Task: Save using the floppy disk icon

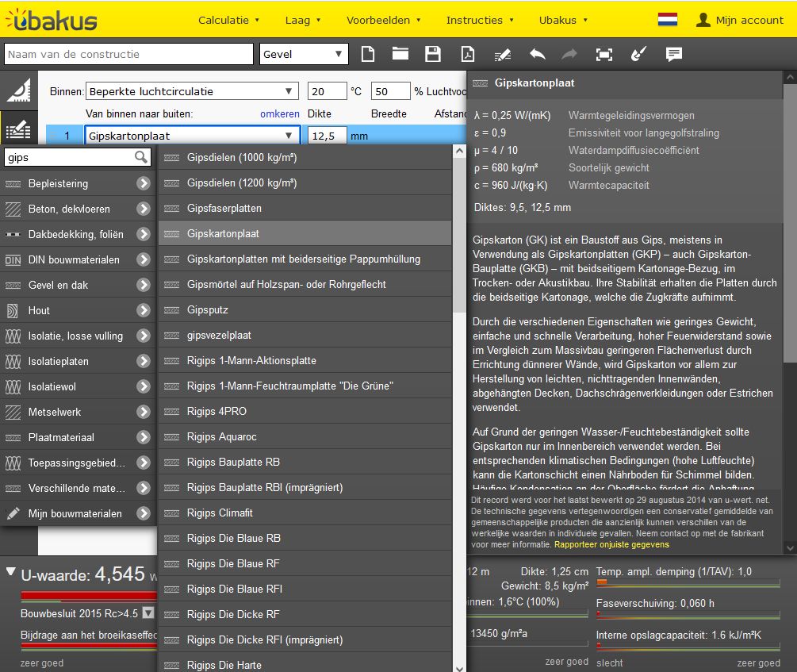Action: pyautogui.click(x=433, y=54)
